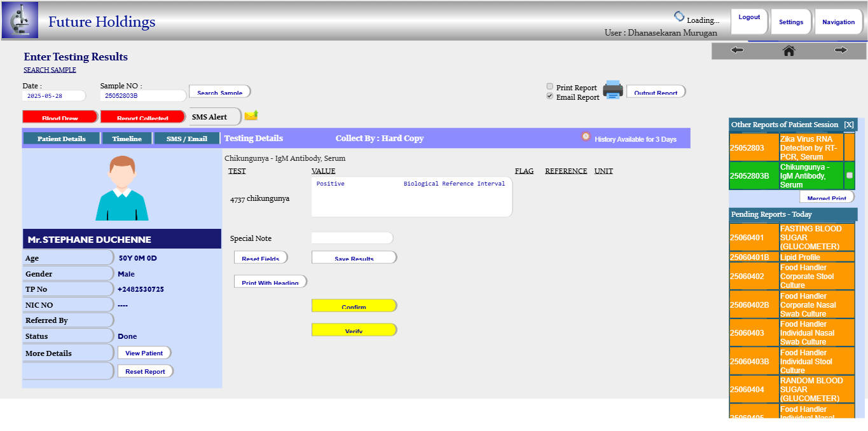Follow the SEARCH SAMPLE link
This screenshot has height=431, width=868.
50,70
